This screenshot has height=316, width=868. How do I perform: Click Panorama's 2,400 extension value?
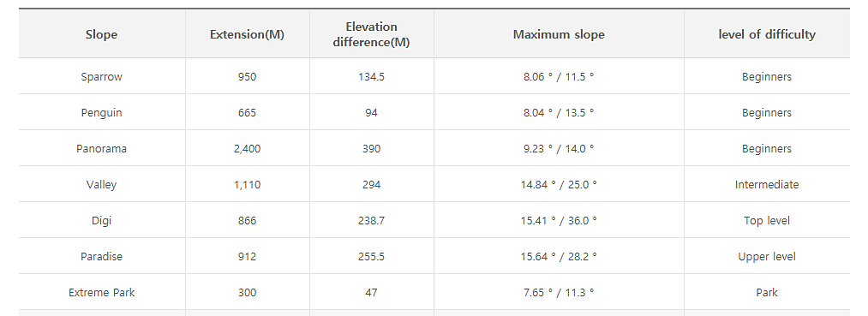tap(247, 149)
